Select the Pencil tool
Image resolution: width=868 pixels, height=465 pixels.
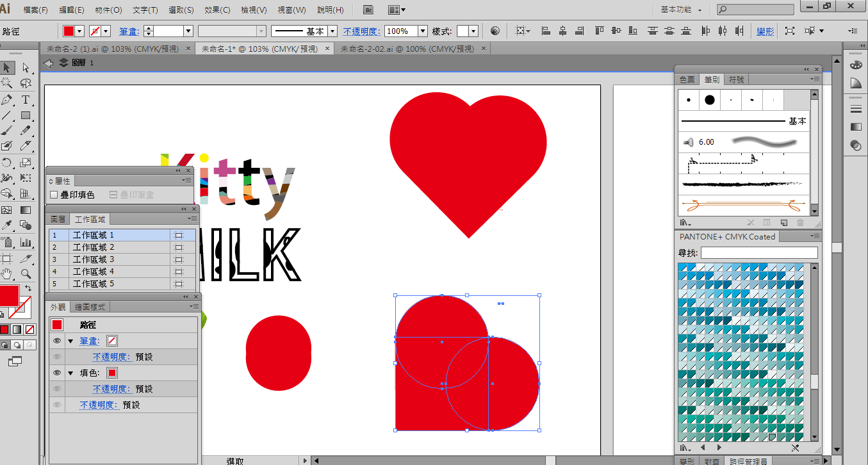[26, 131]
